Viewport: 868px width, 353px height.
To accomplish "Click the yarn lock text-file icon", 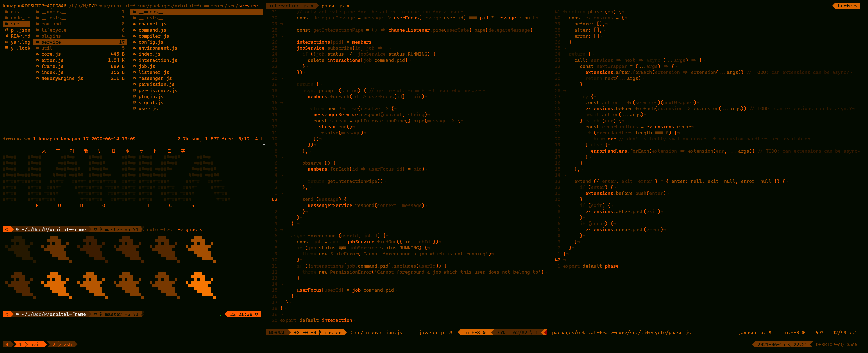I will [7, 48].
